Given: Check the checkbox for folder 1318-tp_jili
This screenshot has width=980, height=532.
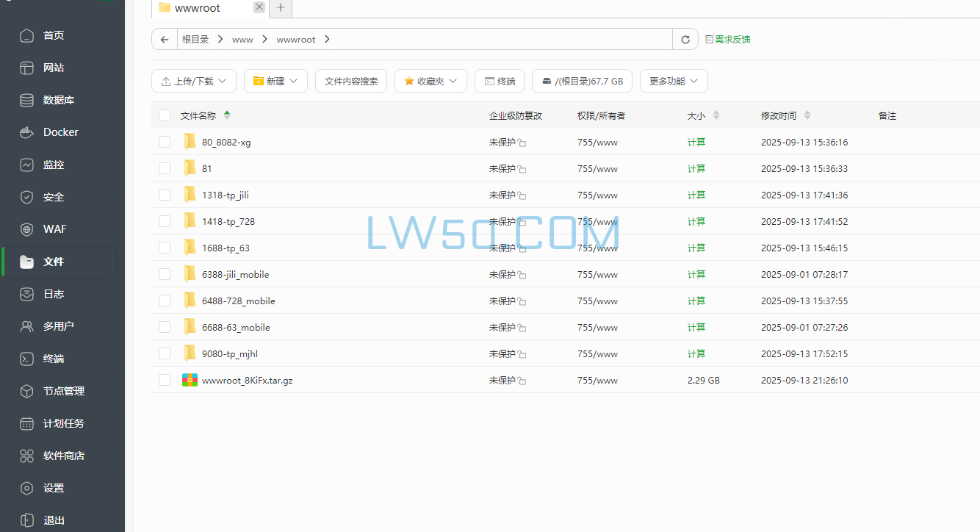Looking at the screenshot, I should pyautogui.click(x=165, y=195).
